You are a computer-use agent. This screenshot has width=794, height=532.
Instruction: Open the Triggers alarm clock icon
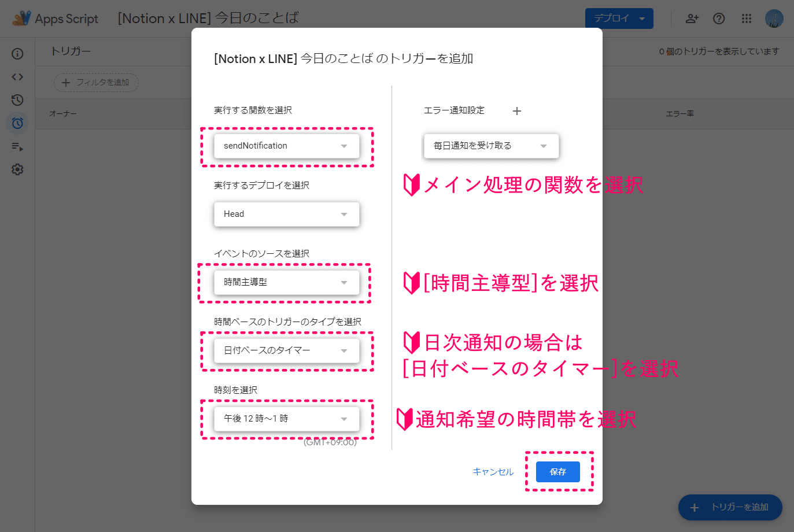(x=17, y=123)
